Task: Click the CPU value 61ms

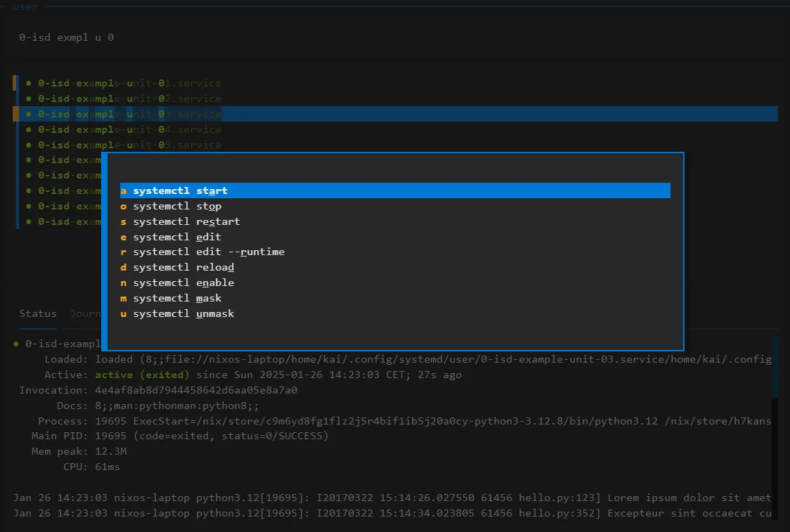Action: point(108,467)
